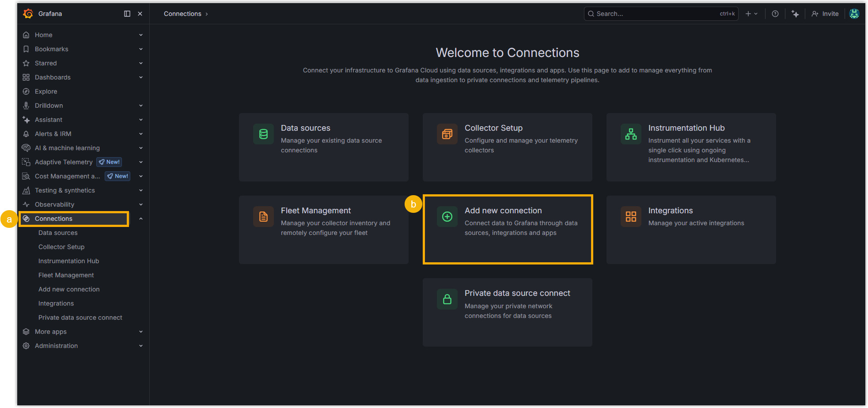This screenshot has width=868, height=408.
Task: Click the Starred star icon
Action: [26, 63]
